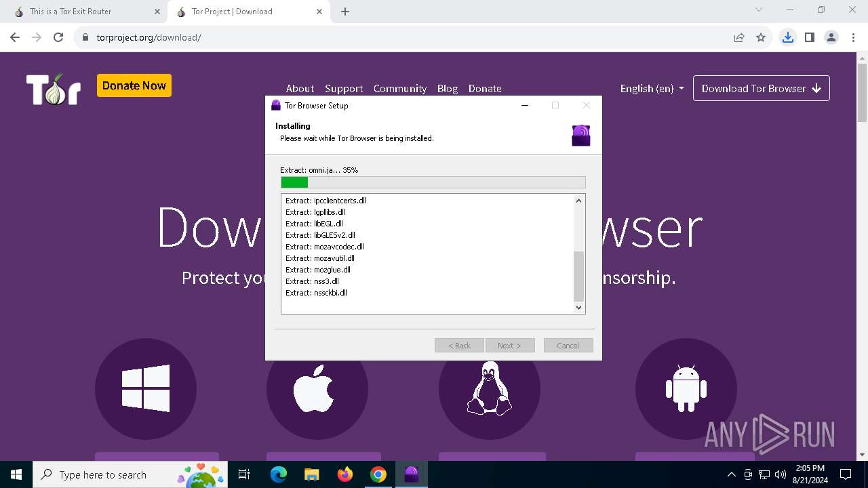Open the Chrome profile avatar icon
868x488 pixels.
(831, 37)
